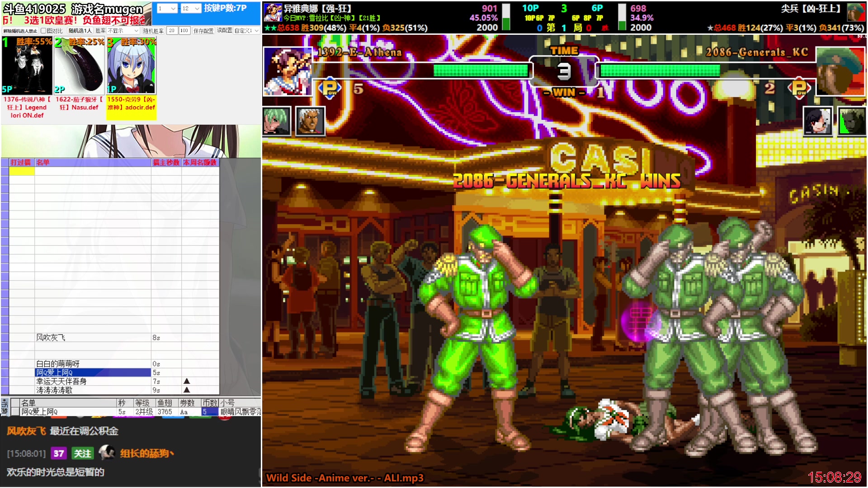Viewport: 868px width, 488px height.
Task: Click the yellow highlighted cell under 打过擂
Action: click(x=22, y=171)
